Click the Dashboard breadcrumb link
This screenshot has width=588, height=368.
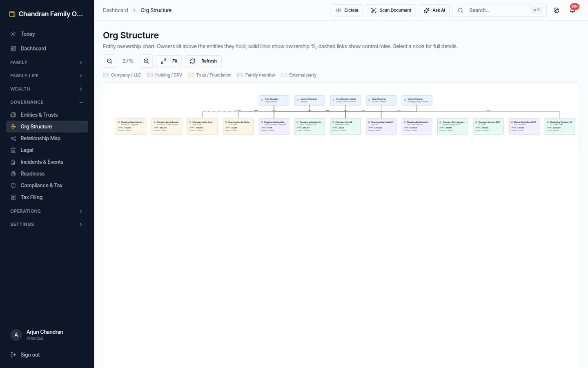(116, 10)
